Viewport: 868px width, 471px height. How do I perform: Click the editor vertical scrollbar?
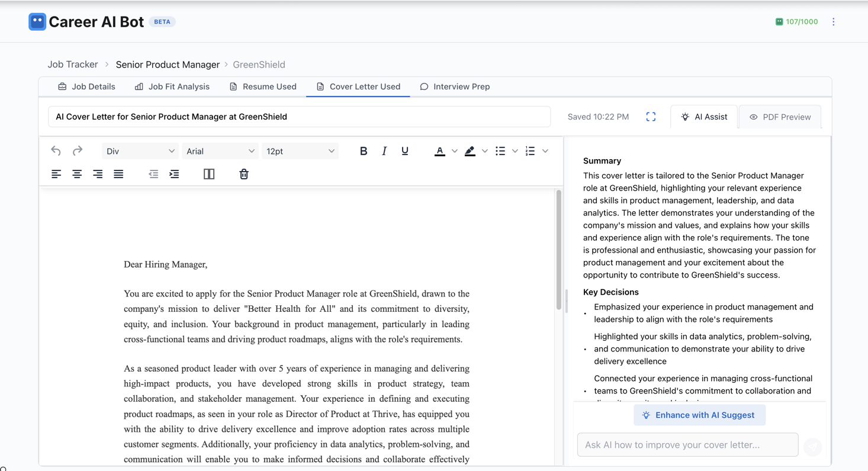coord(558,250)
